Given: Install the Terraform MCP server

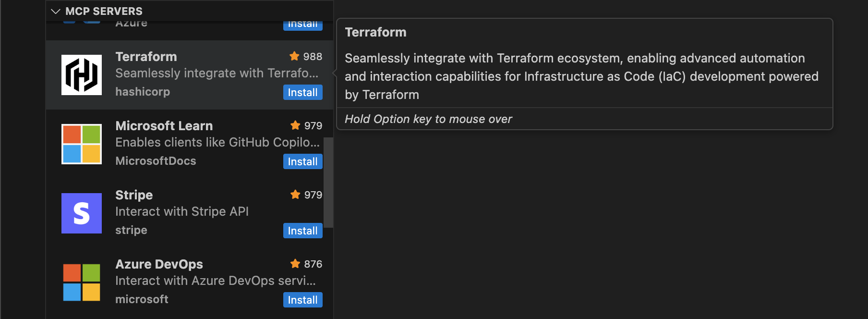Looking at the screenshot, I should (x=302, y=92).
